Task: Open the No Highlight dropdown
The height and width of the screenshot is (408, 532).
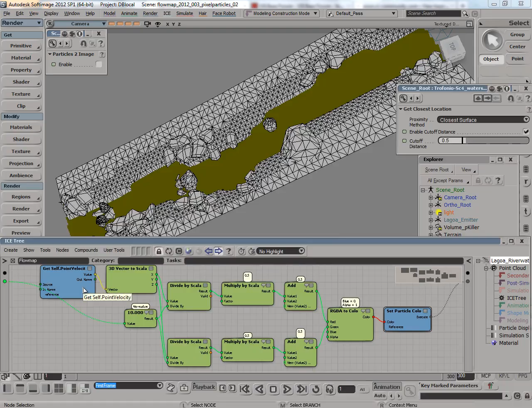Action: [281, 251]
